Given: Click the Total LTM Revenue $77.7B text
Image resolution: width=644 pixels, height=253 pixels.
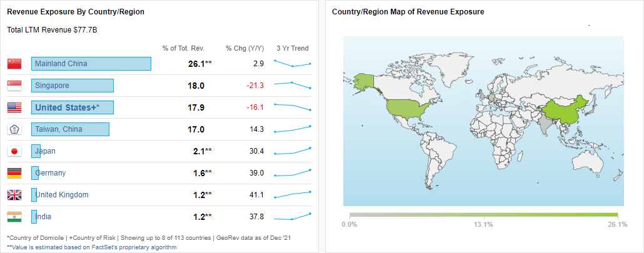Looking at the screenshot, I should (x=52, y=30).
